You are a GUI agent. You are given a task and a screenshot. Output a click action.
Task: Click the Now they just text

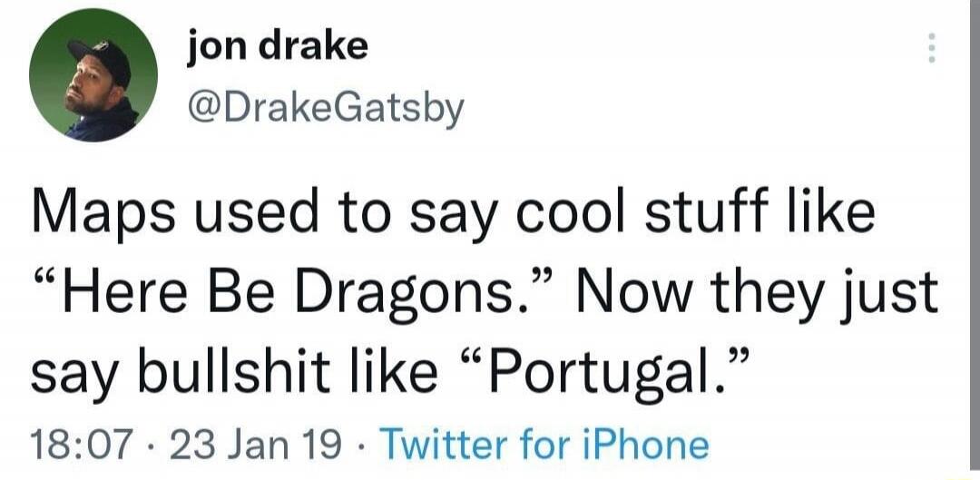point(758,294)
